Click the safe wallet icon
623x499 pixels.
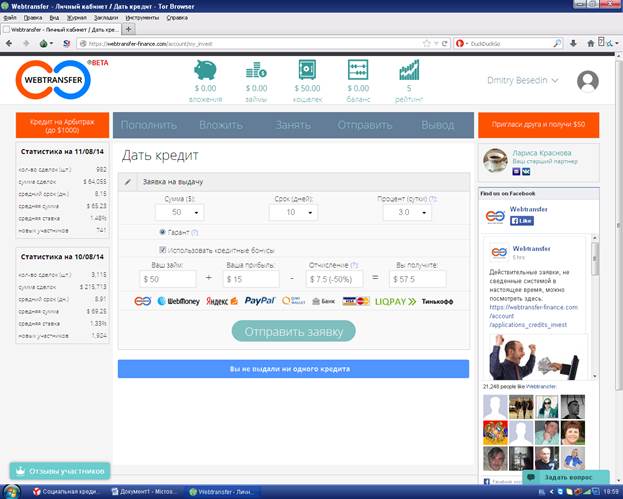[x=307, y=70]
